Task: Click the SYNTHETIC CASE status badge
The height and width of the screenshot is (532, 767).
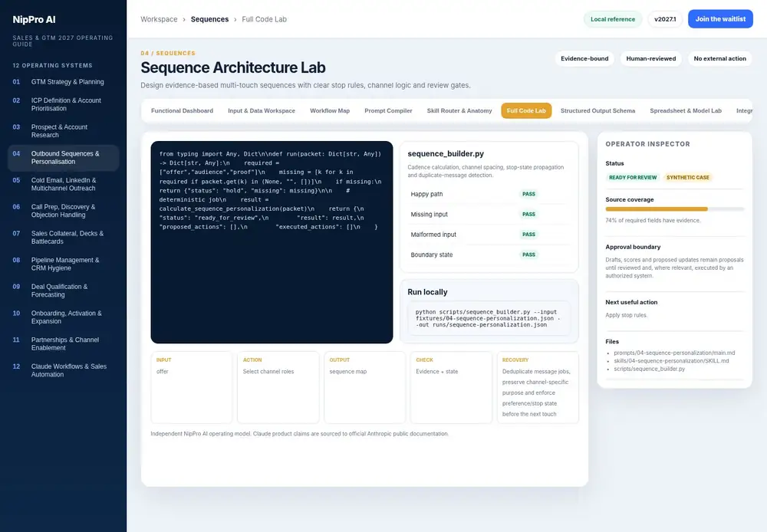Action: point(688,178)
